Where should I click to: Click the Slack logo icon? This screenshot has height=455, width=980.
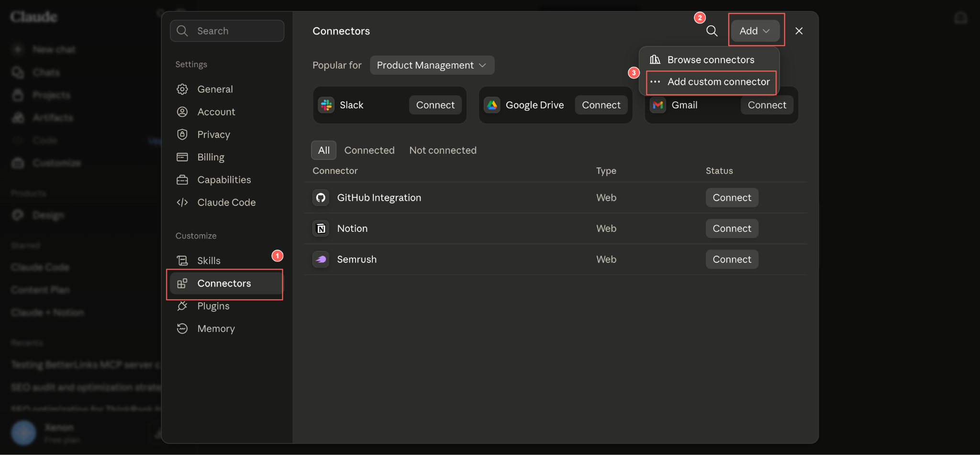pyautogui.click(x=326, y=105)
